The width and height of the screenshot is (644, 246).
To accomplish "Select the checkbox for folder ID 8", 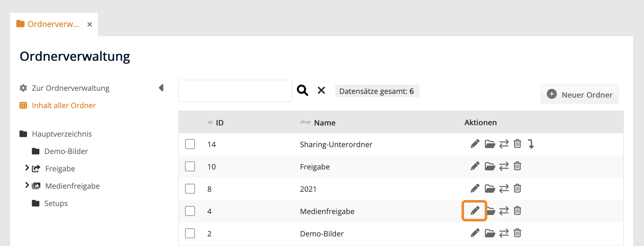I will [x=190, y=189].
